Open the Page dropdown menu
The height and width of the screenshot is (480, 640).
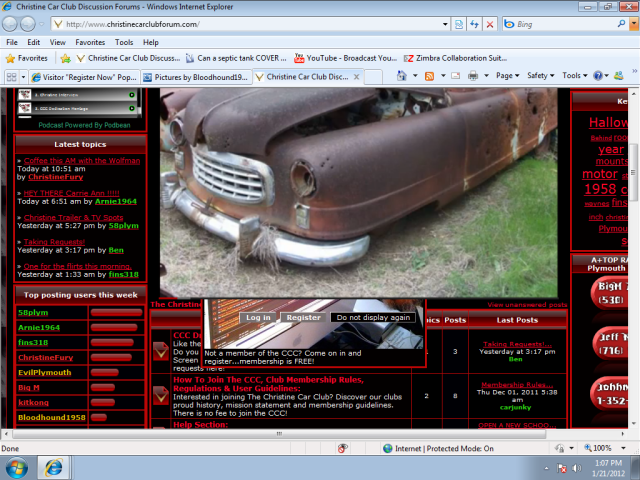pos(507,76)
